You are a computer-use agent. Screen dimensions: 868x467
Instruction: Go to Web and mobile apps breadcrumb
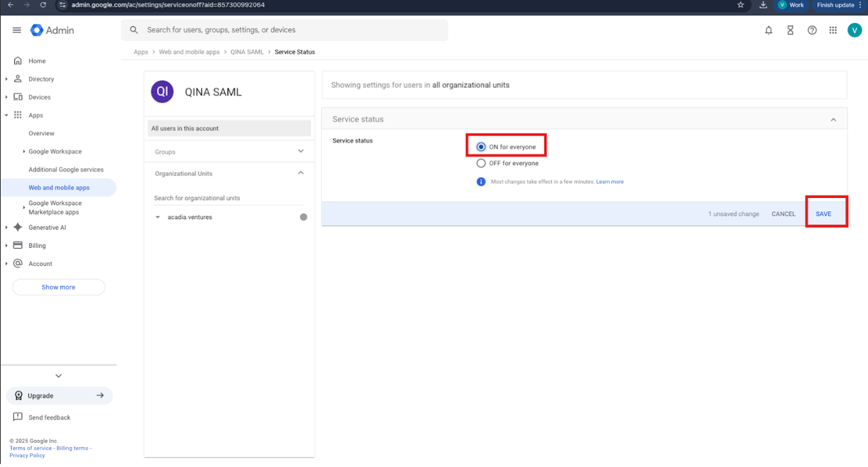[x=189, y=52]
